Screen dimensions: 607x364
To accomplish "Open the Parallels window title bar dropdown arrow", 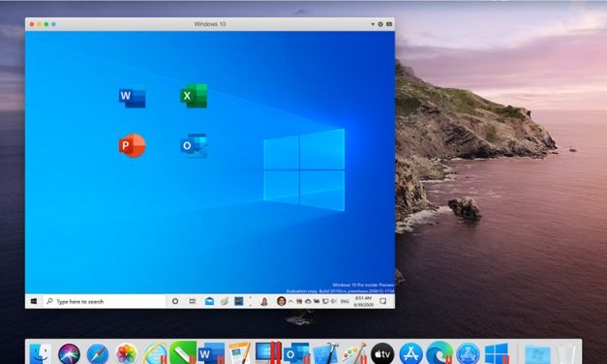I will pos(373,24).
